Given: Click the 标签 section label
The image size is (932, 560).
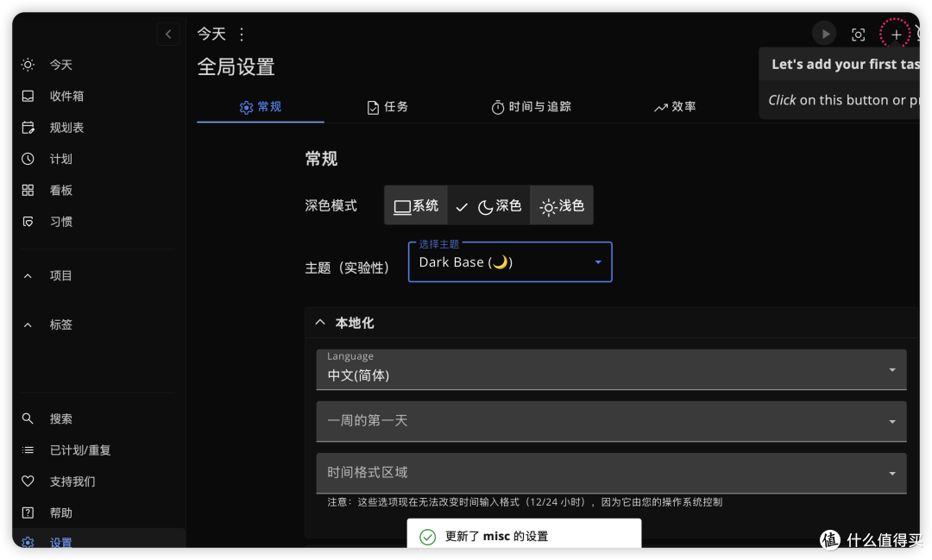Looking at the screenshot, I should pyautogui.click(x=60, y=324).
